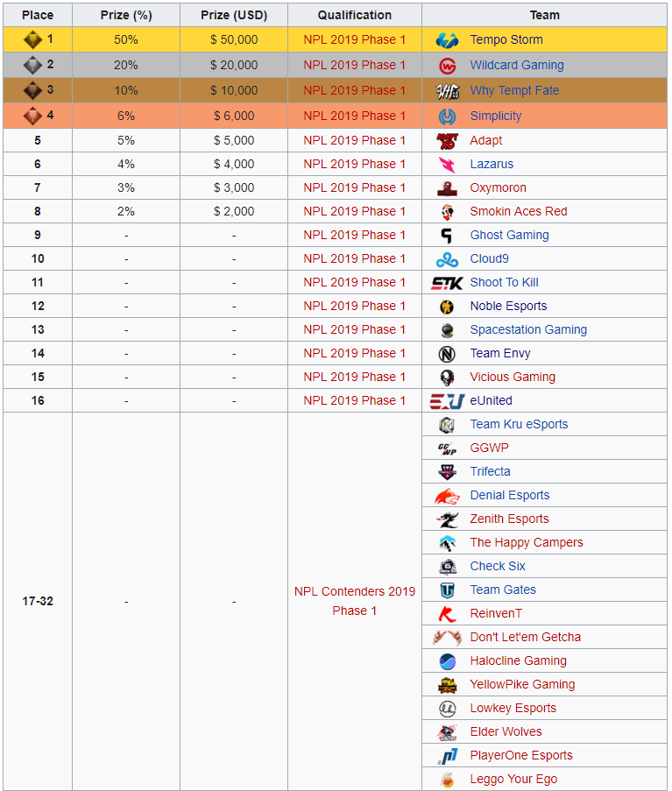Click the Shoot To Kill STK logo
Screen dimensions: 672x791
coord(447,283)
